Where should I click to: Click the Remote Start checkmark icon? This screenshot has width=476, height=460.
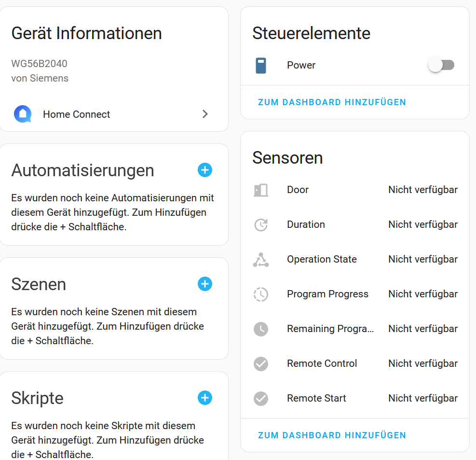point(261,398)
